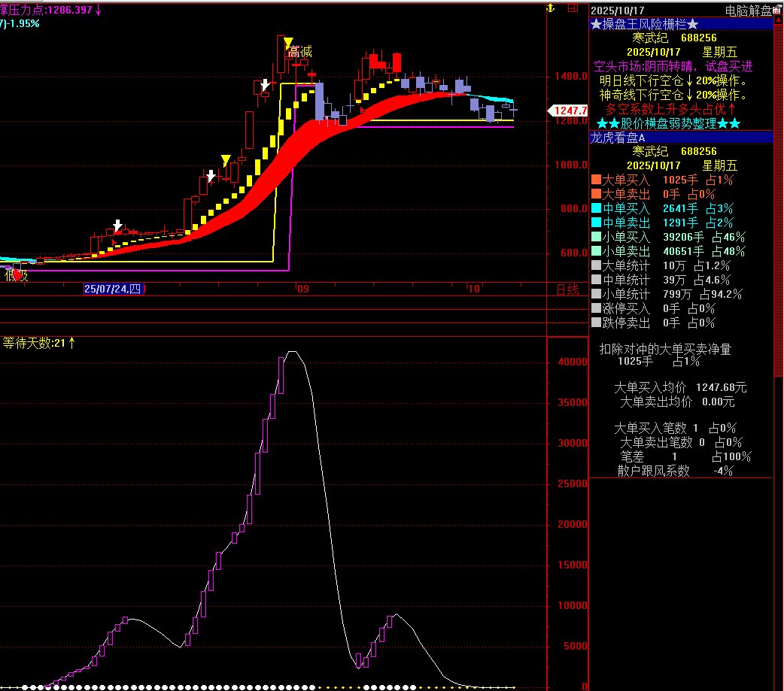784x691 pixels.
Task: Click the 1247.7 current price tag
Action: coord(570,111)
